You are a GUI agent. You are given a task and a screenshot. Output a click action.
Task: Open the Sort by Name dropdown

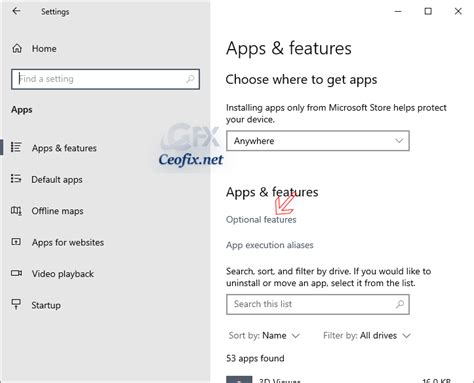click(264, 335)
